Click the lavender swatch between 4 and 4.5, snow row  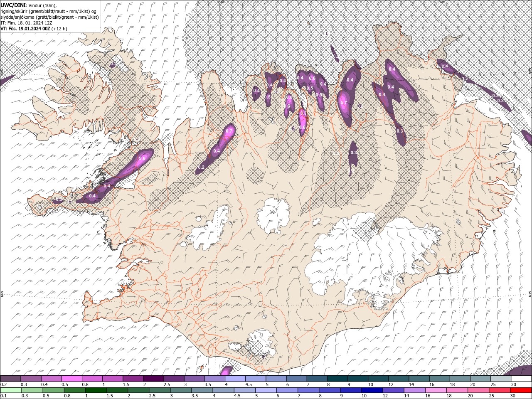pyautogui.click(x=235, y=379)
